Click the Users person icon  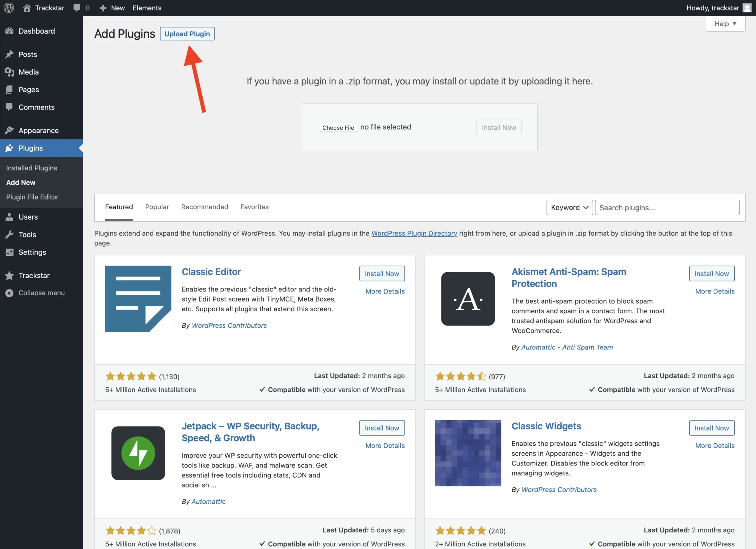(x=9, y=217)
